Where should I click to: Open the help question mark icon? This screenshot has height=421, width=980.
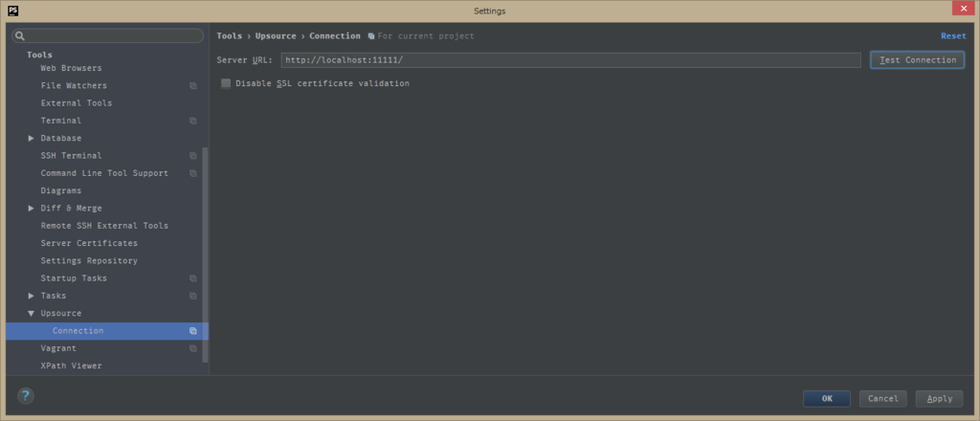tap(26, 395)
